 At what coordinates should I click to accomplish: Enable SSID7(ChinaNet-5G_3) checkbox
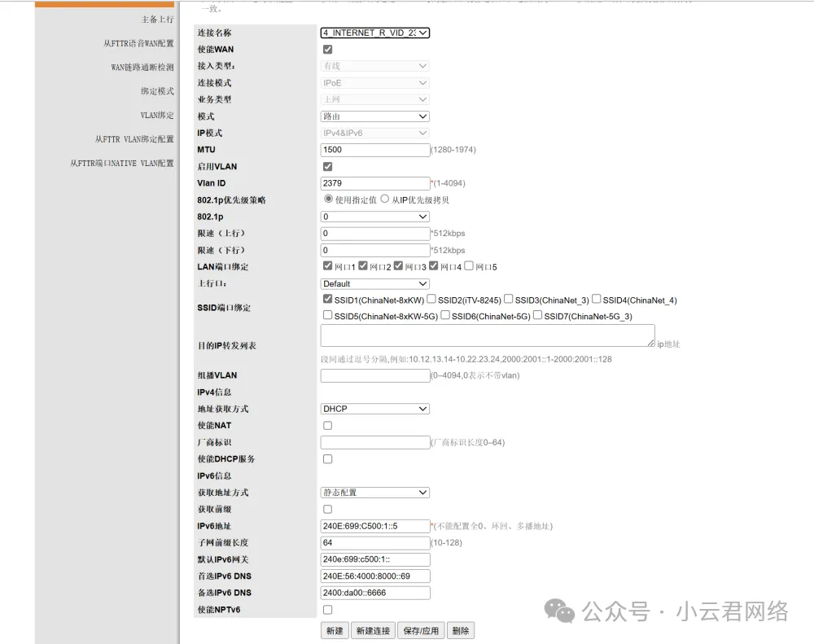538,315
